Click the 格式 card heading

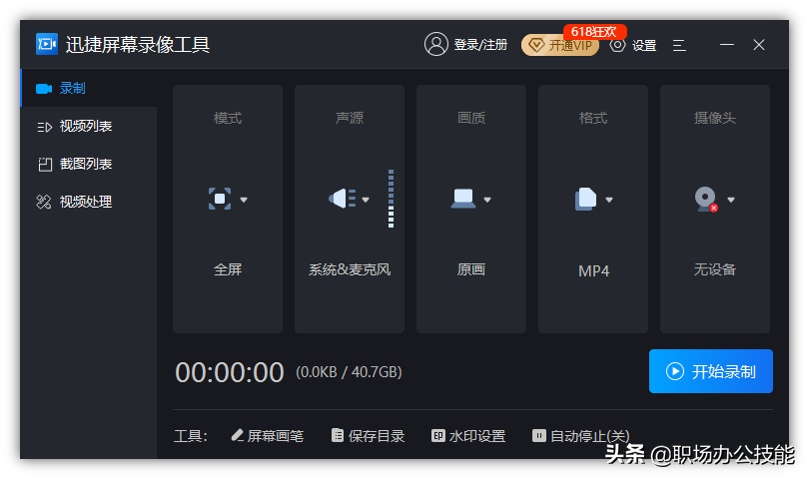point(593,118)
